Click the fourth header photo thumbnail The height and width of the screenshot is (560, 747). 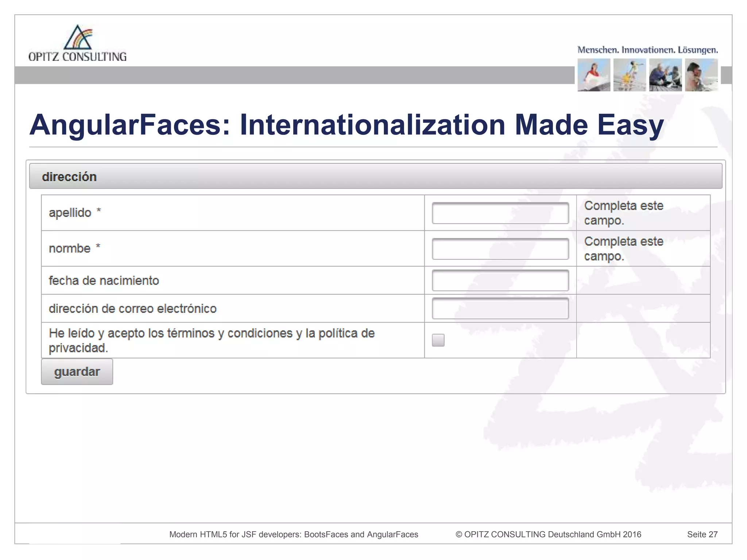pyautogui.click(x=701, y=75)
